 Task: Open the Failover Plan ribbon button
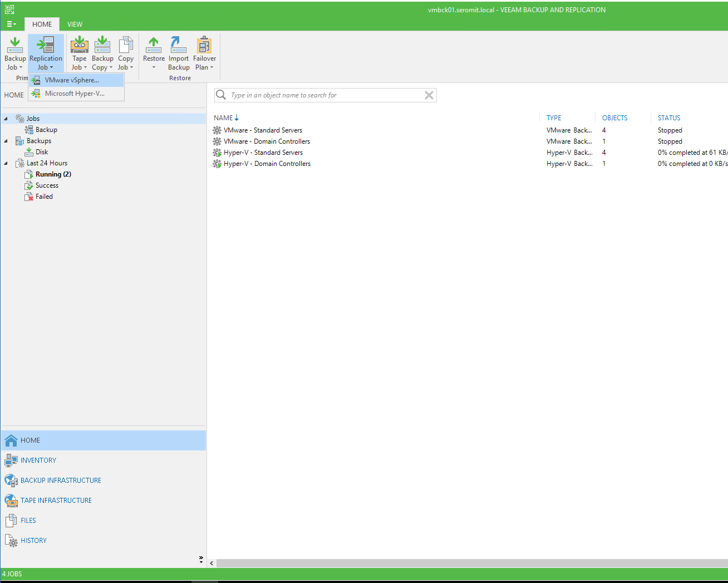[204, 53]
